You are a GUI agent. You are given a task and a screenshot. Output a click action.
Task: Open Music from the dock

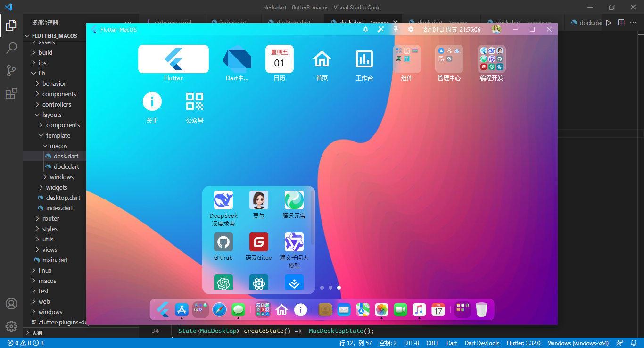pos(420,309)
